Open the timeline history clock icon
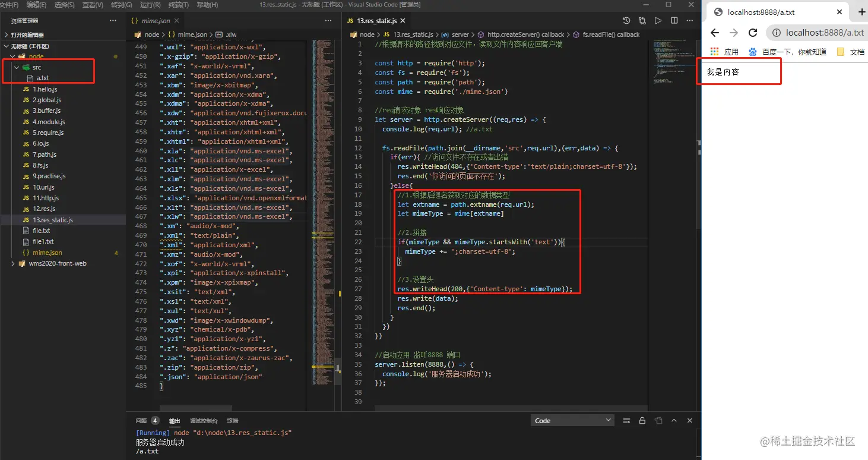This screenshot has width=868, height=460. (626, 21)
